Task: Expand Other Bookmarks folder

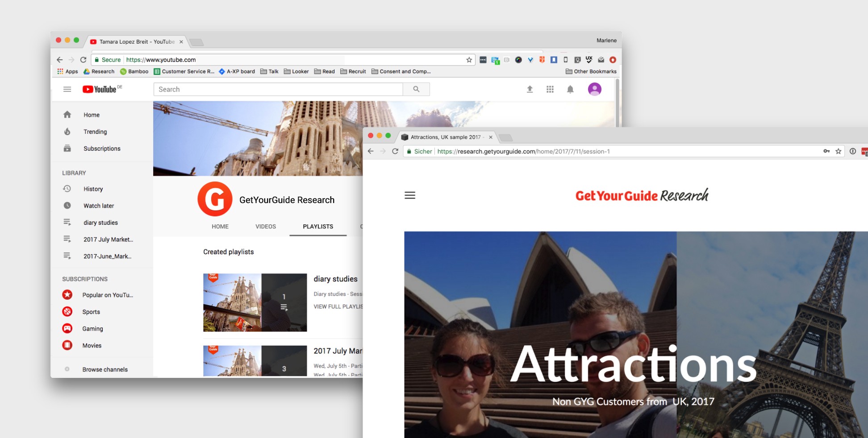Action: click(591, 71)
